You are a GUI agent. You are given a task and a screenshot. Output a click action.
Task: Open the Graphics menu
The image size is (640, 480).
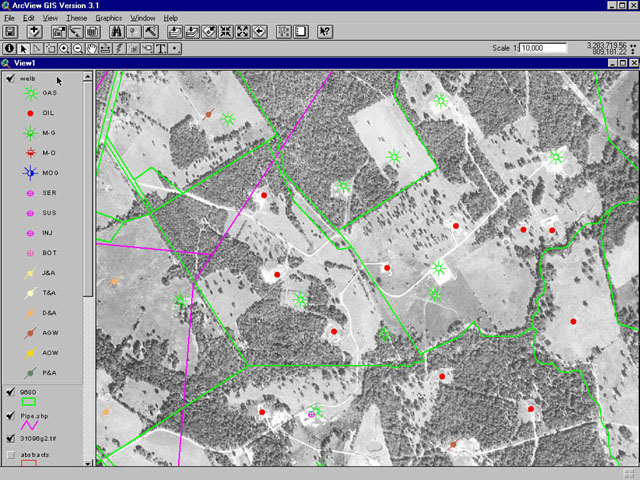click(108, 18)
